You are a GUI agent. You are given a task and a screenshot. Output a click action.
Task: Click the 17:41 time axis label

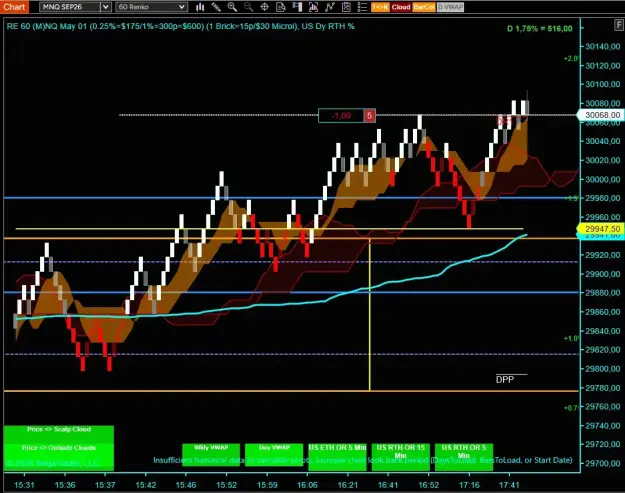click(509, 485)
